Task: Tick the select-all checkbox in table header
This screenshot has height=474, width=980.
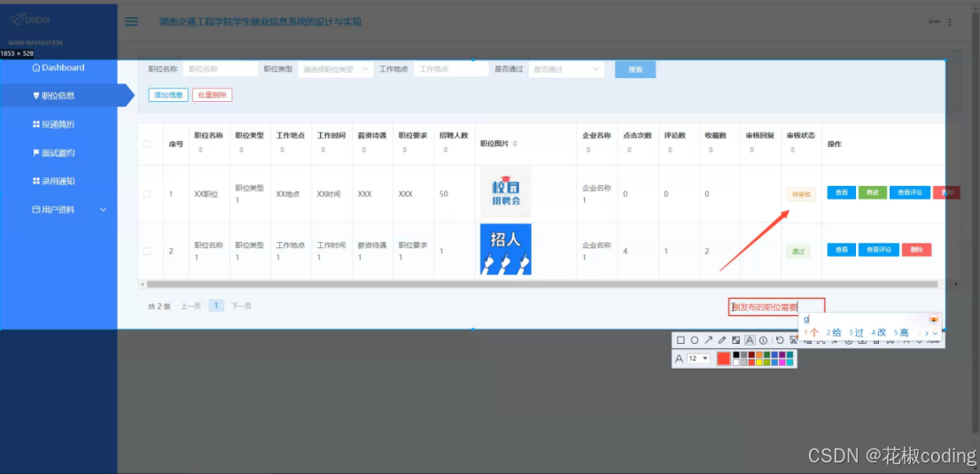Action: pyautogui.click(x=147, y=144)
